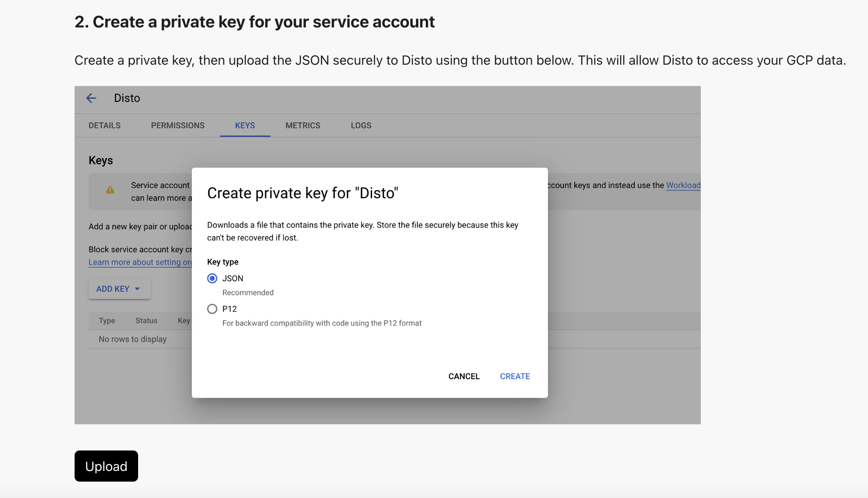Select the P12 key type option
The width and height of the screenshot is (868, 498).
[212, 309]
